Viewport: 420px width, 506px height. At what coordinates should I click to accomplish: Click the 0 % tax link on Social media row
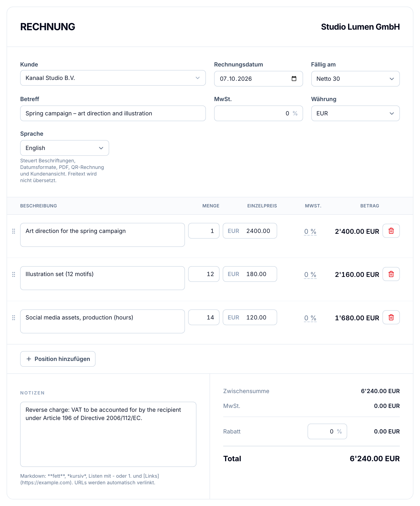310,318
